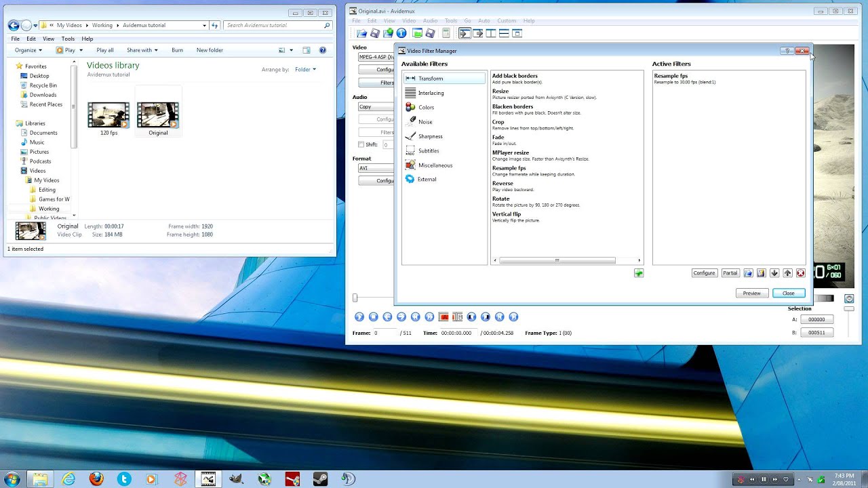
Task: Load filters using folder icon beside Partial
Action: [748, 273]
